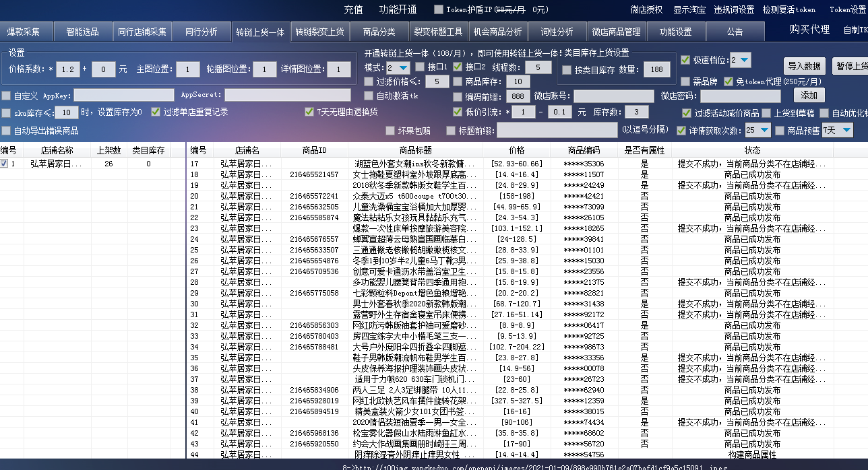Click the 充值 menu item

point(353,9)
